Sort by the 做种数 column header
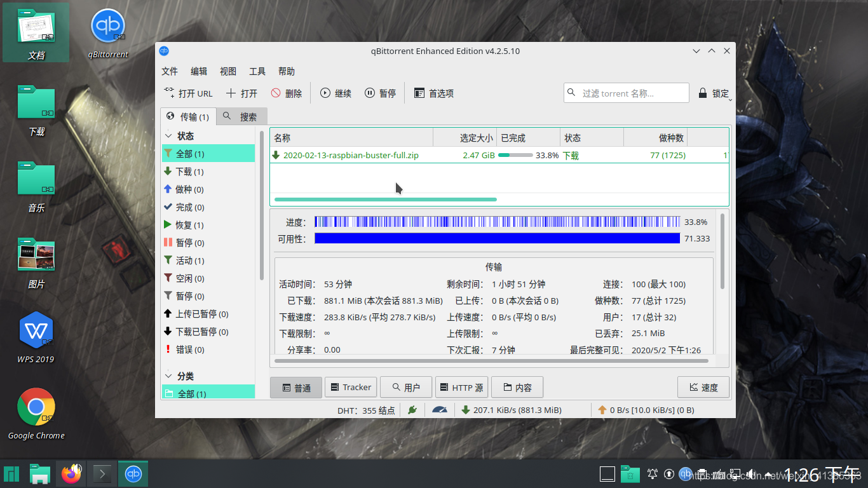The height and width of the screenshot is (488, 868). click(x=656, y=138)
